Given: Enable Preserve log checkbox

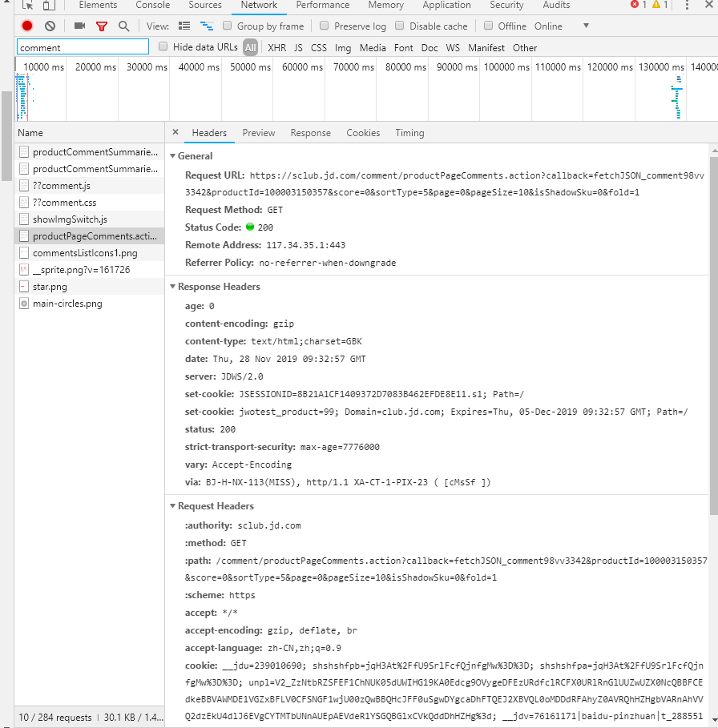Looking at the screenshot, I should 325,26.
